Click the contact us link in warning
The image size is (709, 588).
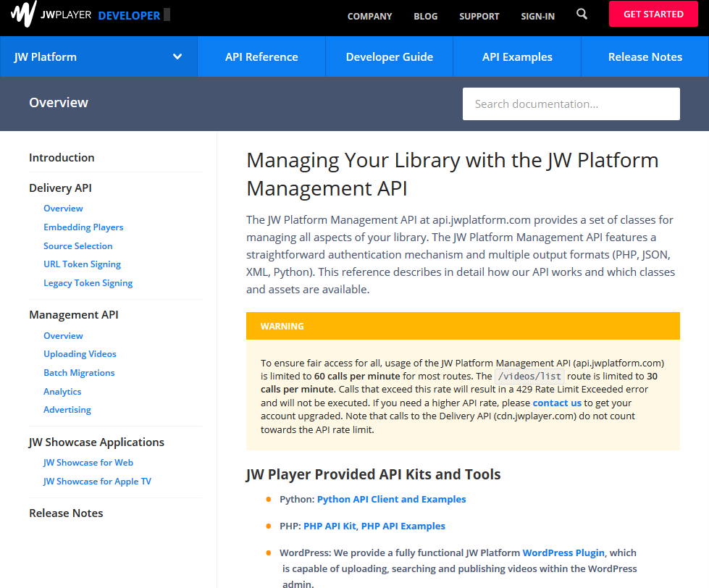pyautogui.click(x=557, y=403)
